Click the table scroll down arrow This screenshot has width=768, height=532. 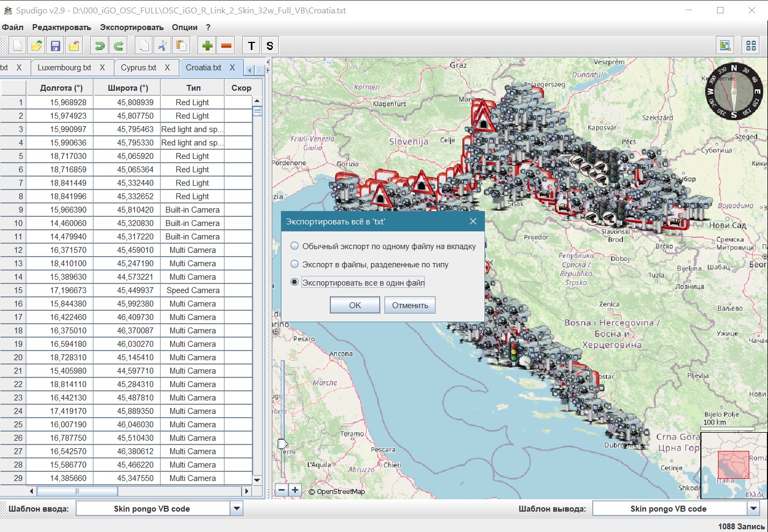pos(257,480)
